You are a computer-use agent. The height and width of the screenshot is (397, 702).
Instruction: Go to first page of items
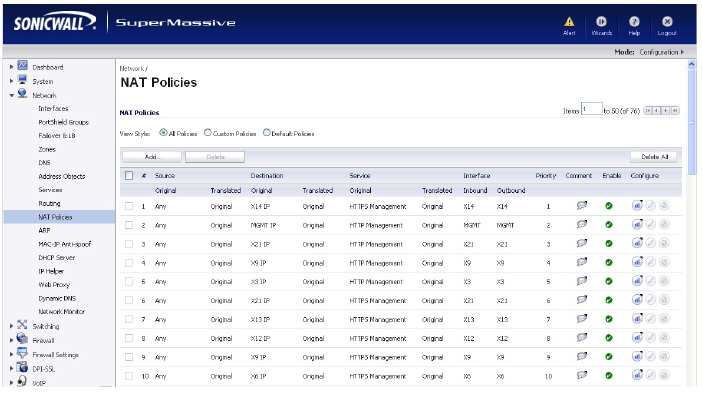click(647, 111)
